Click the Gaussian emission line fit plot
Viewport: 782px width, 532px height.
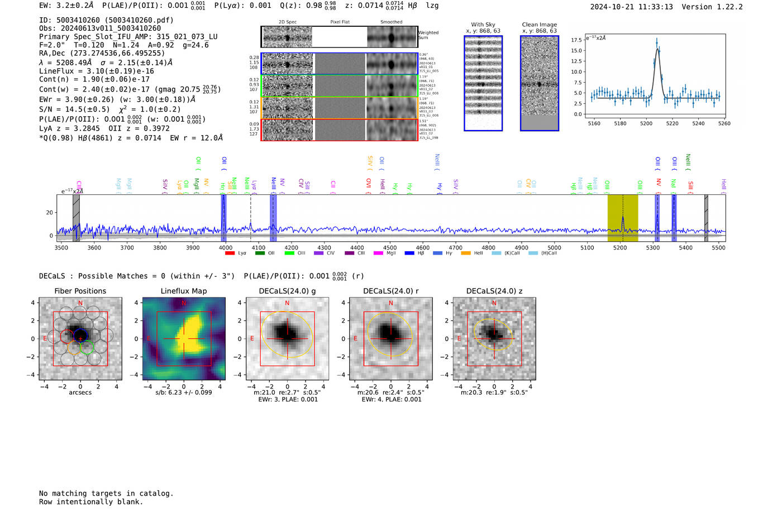(x=655, y=76)
